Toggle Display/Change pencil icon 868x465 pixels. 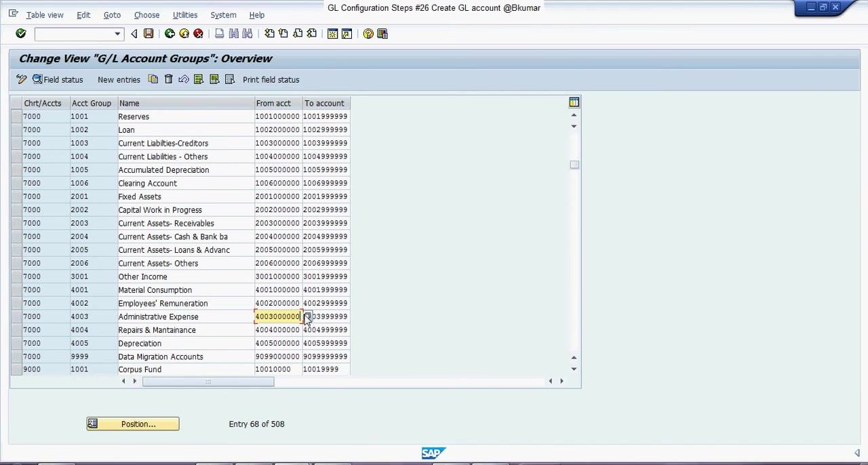click(x=22, y=80)
